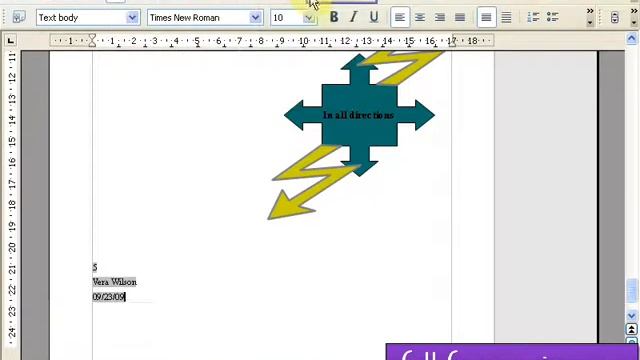Click the font size field showing 10

click(287, 18)
